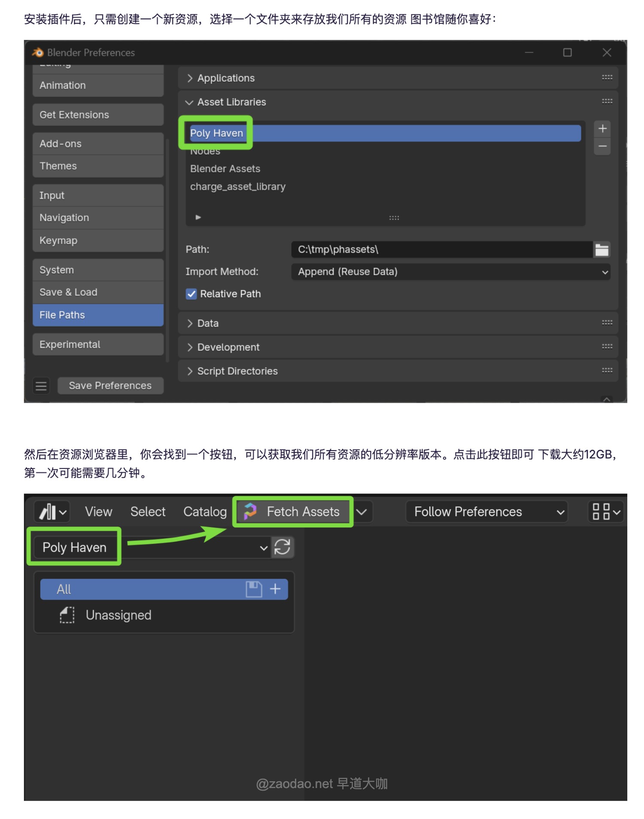This screenshot has width=644, height=819.
Task: Open the View menu in Asset Browser
Action: 98,512
